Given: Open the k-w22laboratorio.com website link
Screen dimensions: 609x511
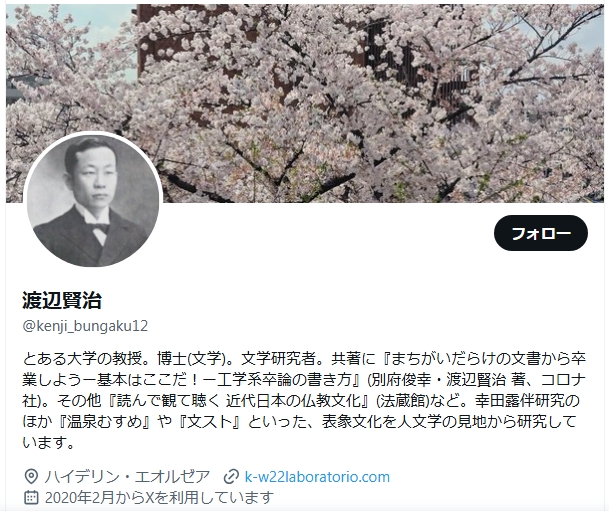Looking at the screenshot, I should [317, 476].
